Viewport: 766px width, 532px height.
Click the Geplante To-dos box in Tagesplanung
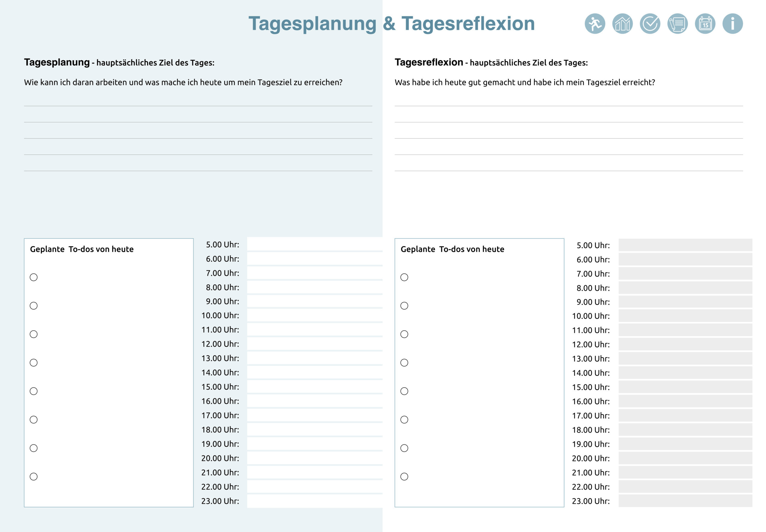pos(108,372)
